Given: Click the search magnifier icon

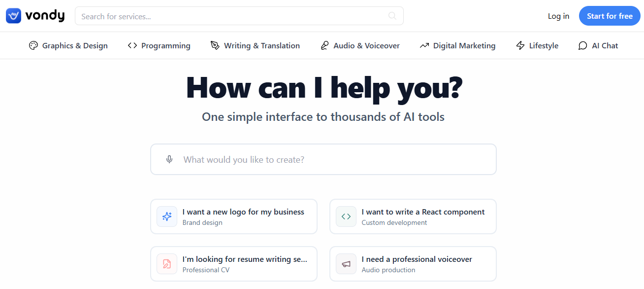Looking at the screenshot, I should tap(392, 16).
